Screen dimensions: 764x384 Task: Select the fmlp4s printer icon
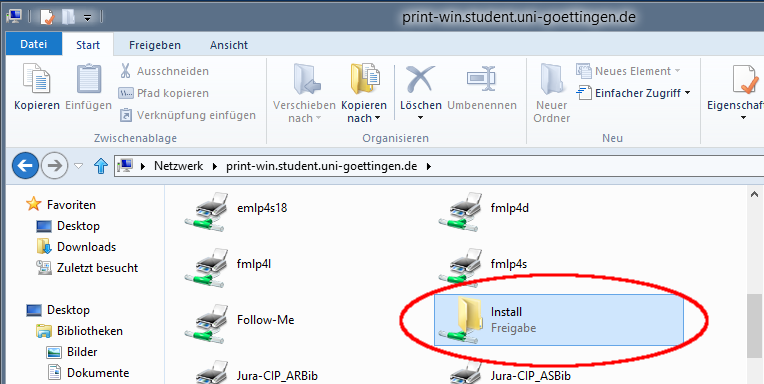click(459, 268)
